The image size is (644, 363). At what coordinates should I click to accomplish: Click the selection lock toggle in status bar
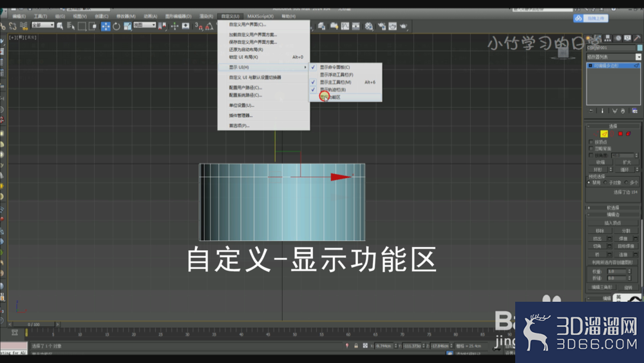(356, 346)
